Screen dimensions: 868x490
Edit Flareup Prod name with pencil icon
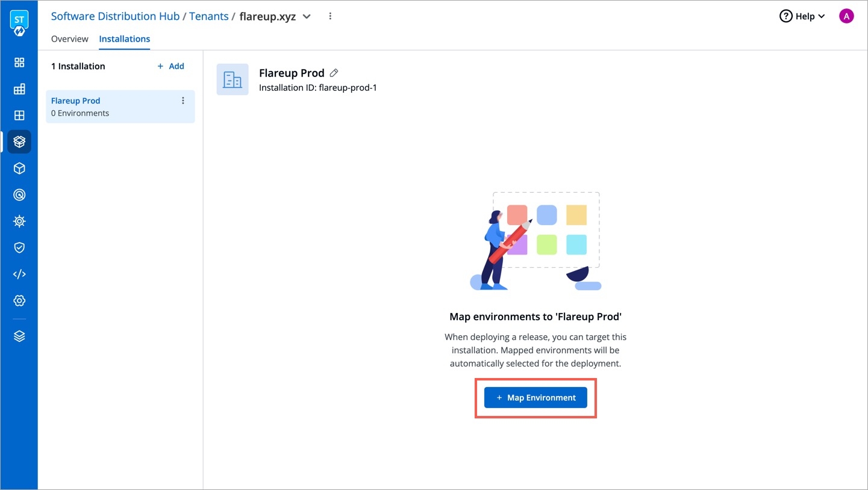pos(334,73)
